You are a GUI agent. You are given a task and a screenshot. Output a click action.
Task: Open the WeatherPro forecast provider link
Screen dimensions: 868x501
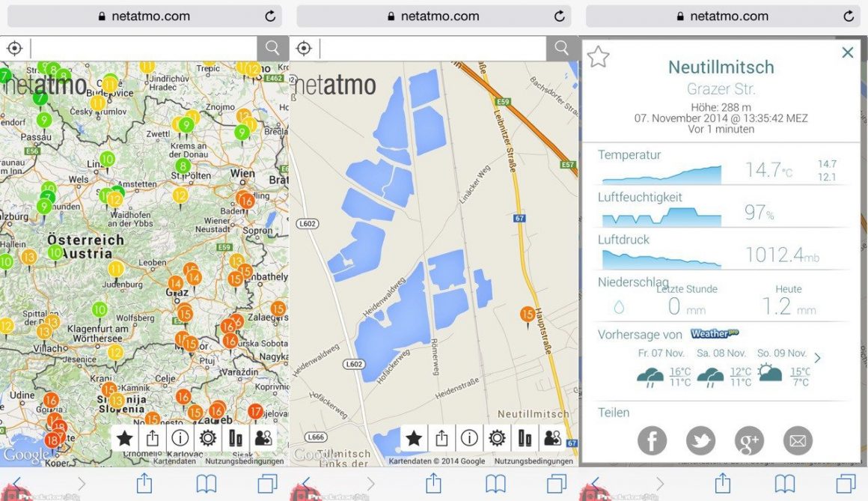pos(715,334)
